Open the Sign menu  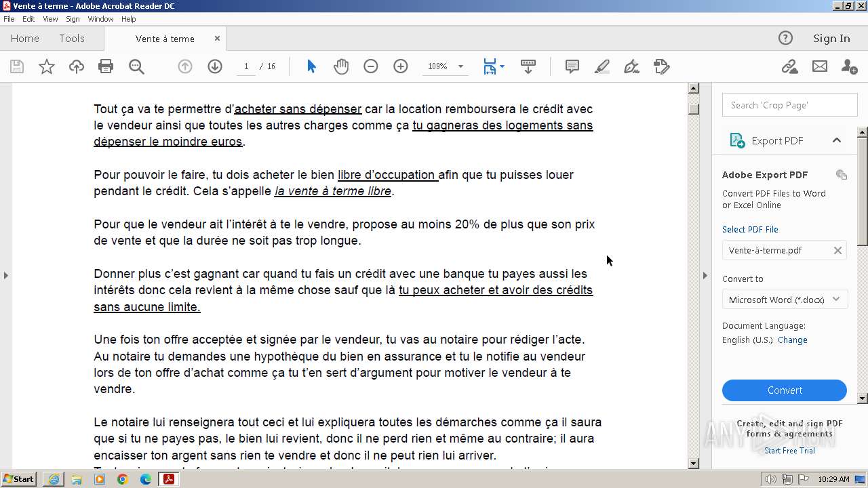(x=73, y=19)
